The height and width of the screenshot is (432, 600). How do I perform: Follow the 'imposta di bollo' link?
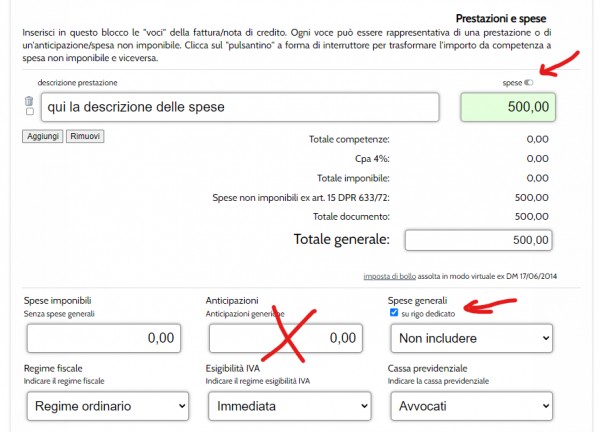[x=390, y=276]
